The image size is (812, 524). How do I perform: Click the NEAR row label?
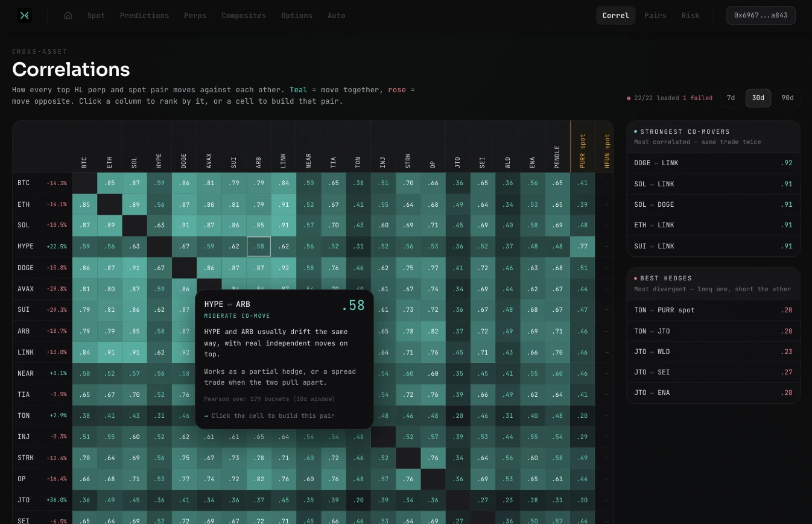[x=42, y=373]
